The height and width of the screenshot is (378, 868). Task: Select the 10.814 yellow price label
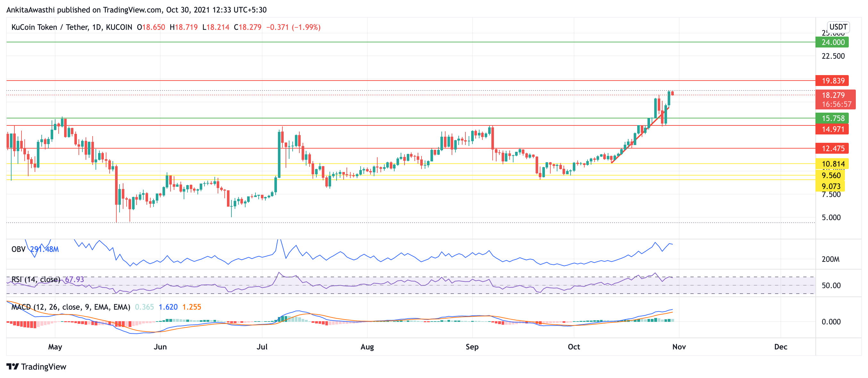[832, 164]
